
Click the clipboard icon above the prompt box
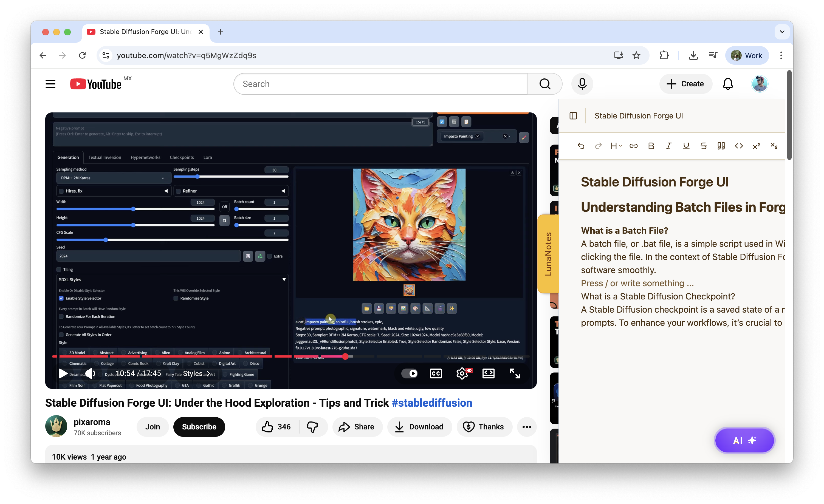pos(466,122)
